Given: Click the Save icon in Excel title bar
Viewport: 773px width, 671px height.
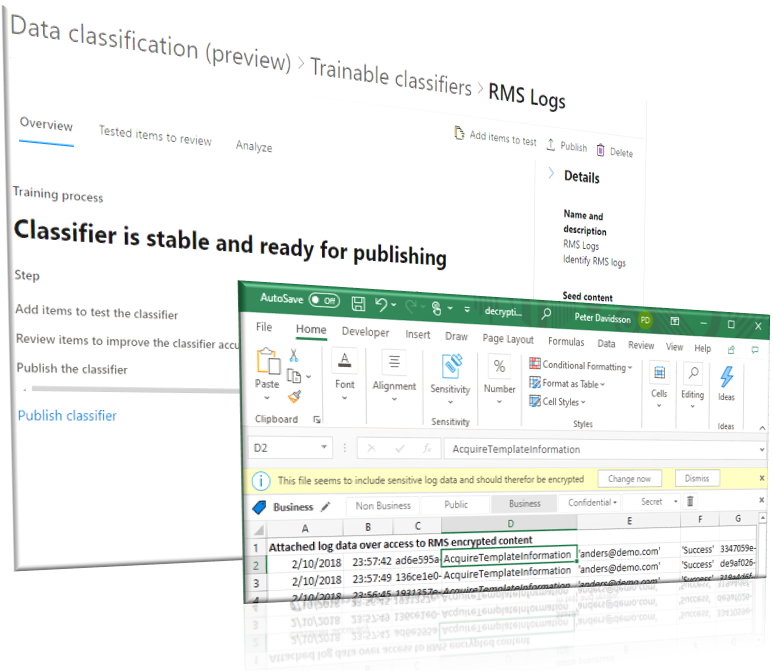Looking at the screenshot, I should 358,304.
